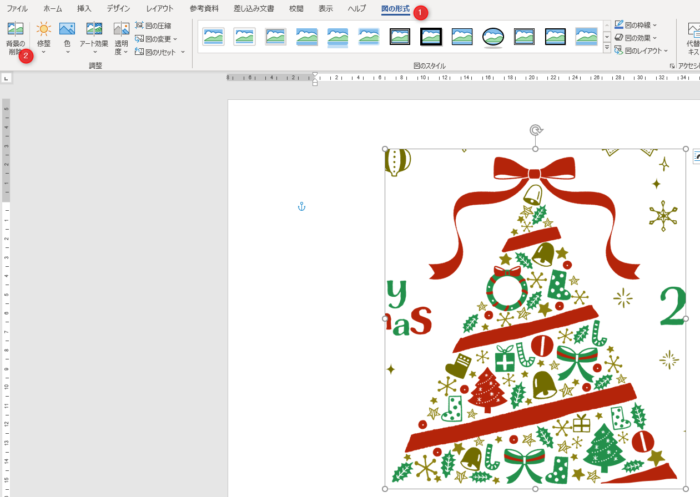Image resolution: width=700 pixels, height=497 pixels.
Task: Click the rotate handle above the picture
Action: tap(536, 129)
